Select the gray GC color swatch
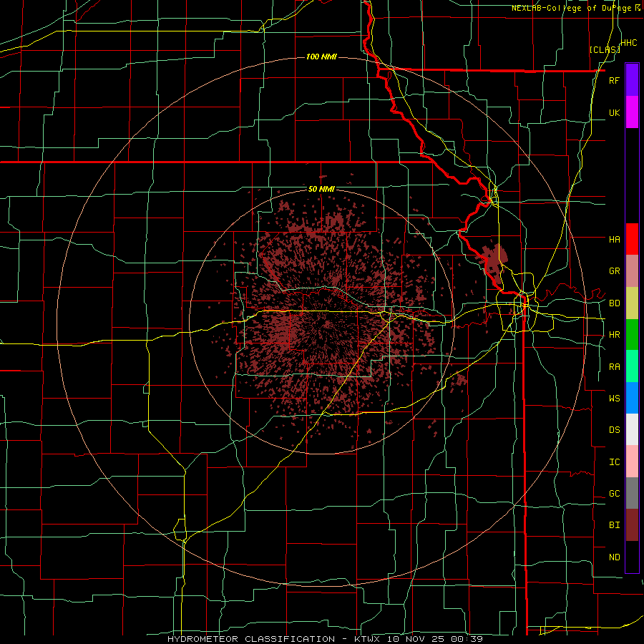 [632, 493]
